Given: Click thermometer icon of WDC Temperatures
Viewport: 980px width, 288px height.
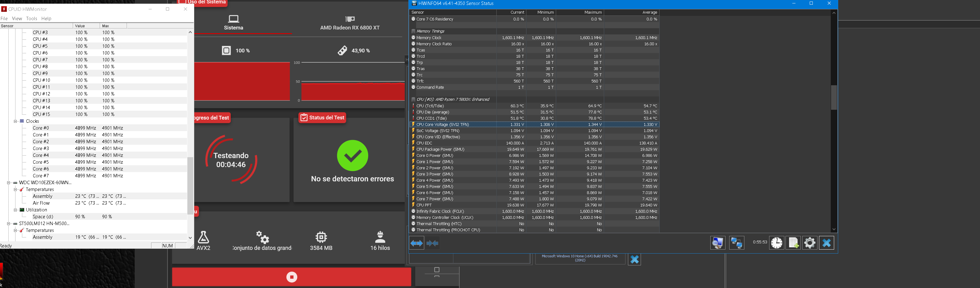Looking at the screenshot, I should click(x=22, y=189).
